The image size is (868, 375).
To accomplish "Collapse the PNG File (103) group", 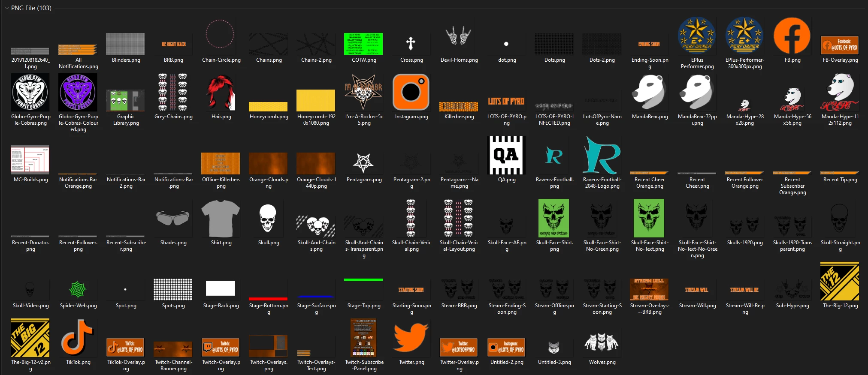I will tap(7, 8).
